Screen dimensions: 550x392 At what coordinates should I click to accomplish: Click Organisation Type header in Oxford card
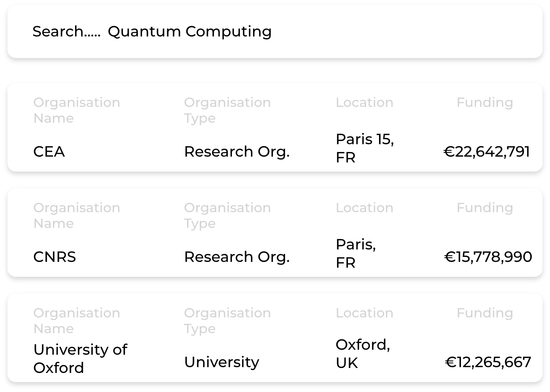(x=227, y=321)
